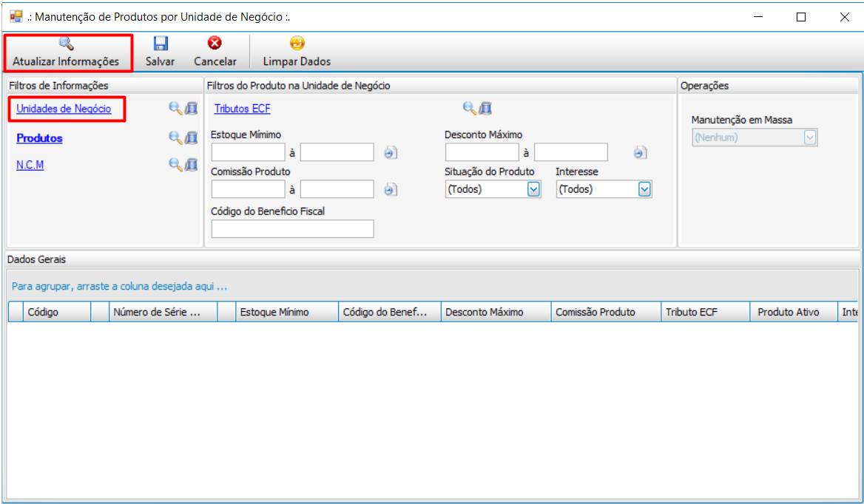
Task: Sort by Código do Benef... column header
Action: tap(390, 312)
